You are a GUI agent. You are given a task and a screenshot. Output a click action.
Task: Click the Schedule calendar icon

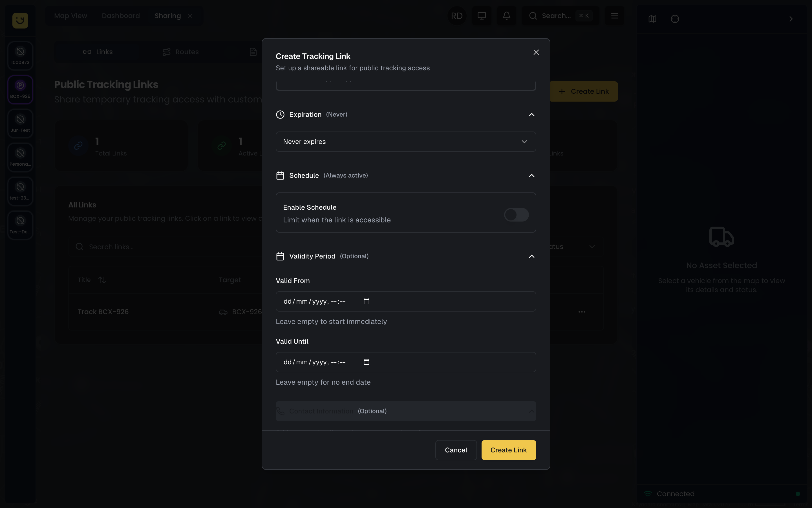click(x=280, y=176)
